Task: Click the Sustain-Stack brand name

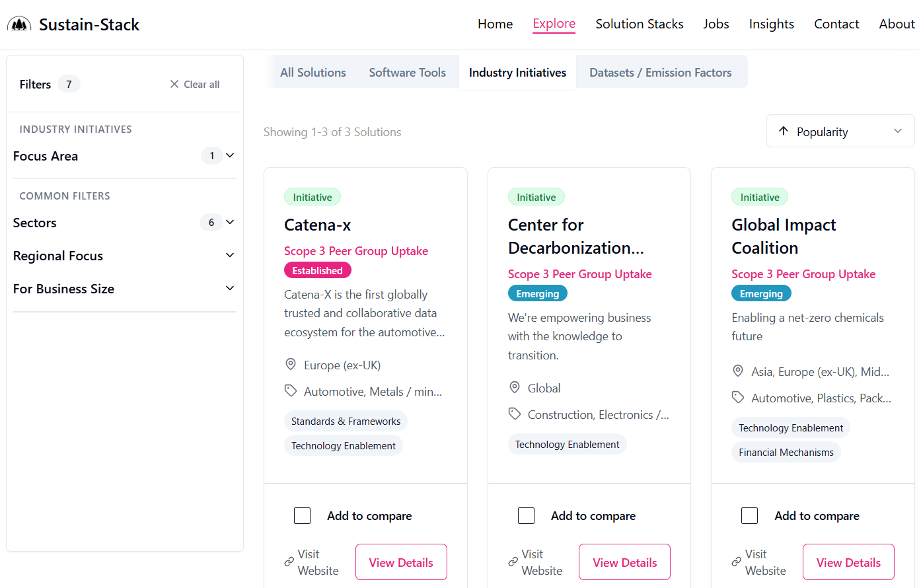Action: [89, 24]
